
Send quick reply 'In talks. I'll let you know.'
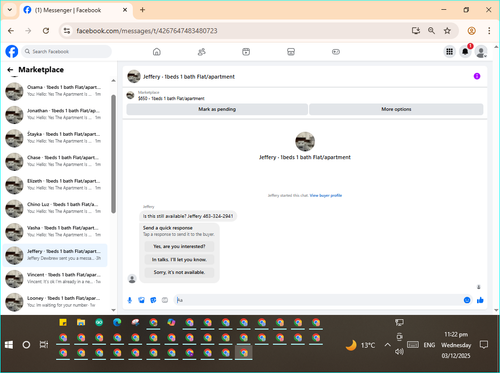pyautogui.click(x=179, y=260)
